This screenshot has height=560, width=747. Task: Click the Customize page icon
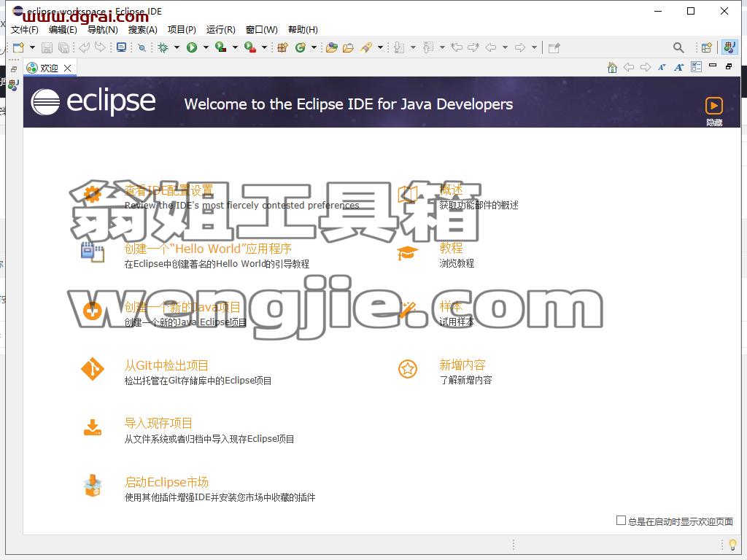(696, 66)
